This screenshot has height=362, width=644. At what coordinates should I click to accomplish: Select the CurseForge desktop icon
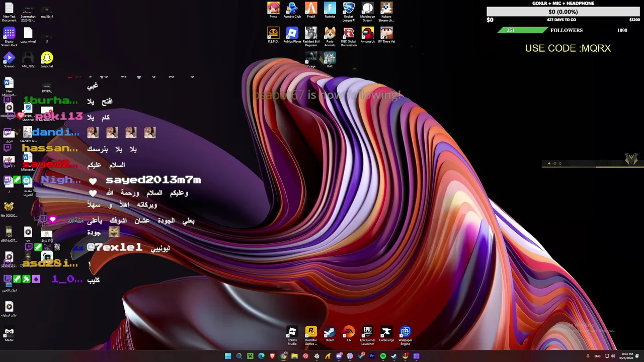pyautogui.click(x=386, y=334)
